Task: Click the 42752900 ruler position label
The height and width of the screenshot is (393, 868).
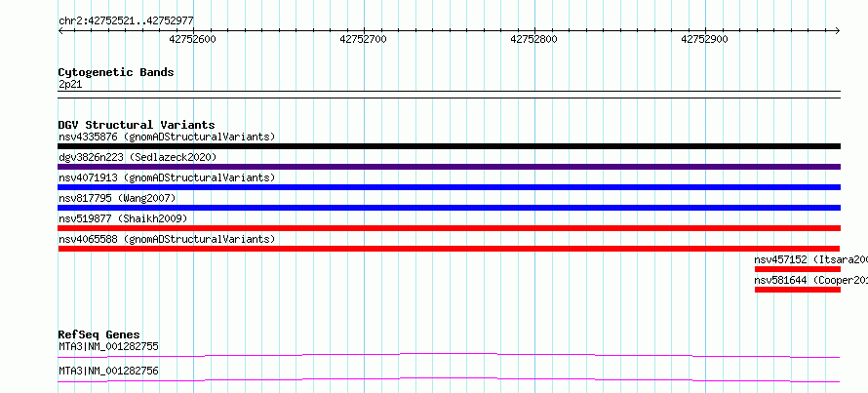Action: tap(704, 39)
